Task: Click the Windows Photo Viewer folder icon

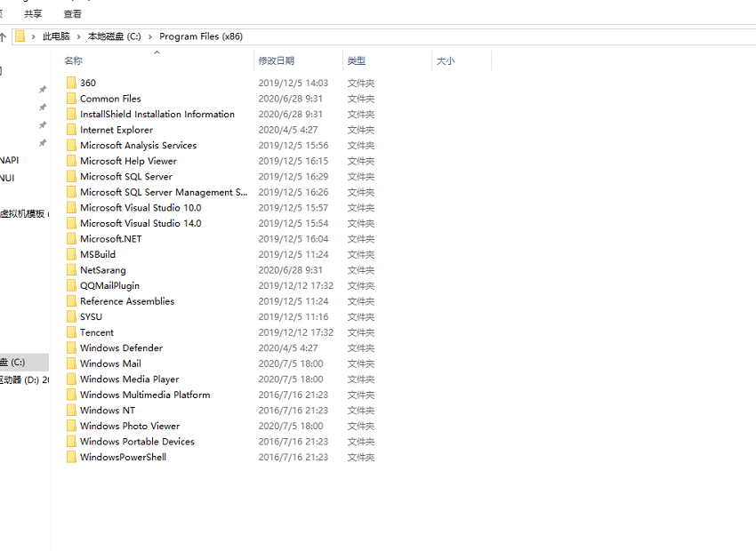Action: (x=71, y=426)
